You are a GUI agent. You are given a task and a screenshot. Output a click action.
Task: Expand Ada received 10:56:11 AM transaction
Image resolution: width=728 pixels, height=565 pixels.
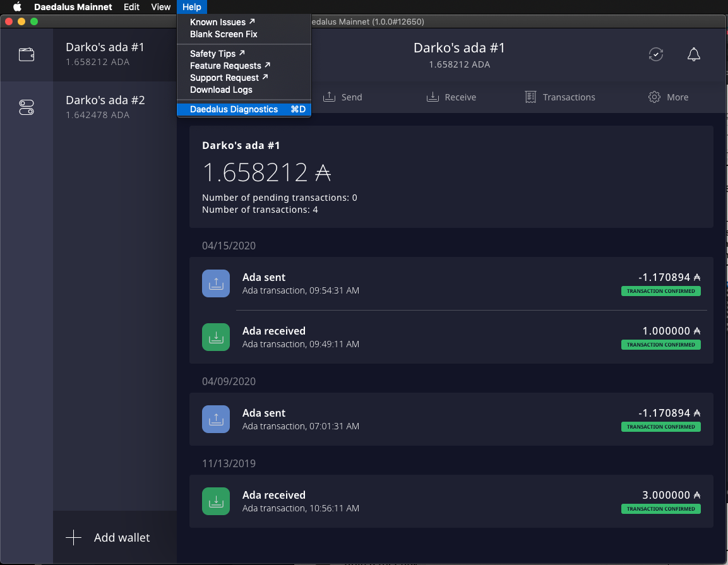point(451,501)
